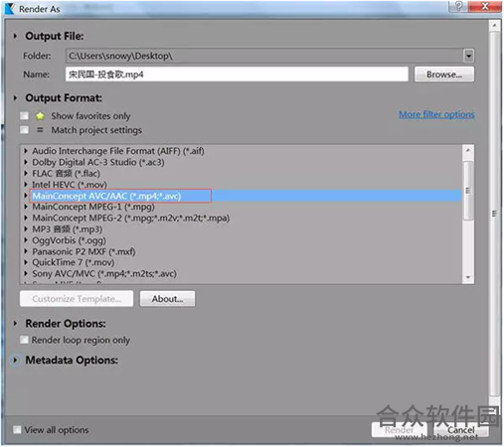
Task: Click the format list scrollbar thumb
Action: click(468, 191)
